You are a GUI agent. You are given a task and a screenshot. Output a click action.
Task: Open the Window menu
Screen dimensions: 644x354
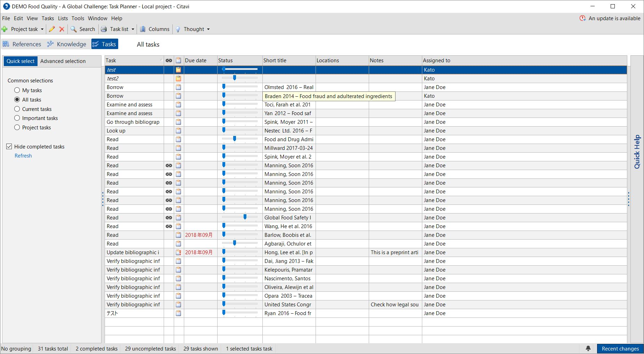pyautogui.click(x=98, y=18)
